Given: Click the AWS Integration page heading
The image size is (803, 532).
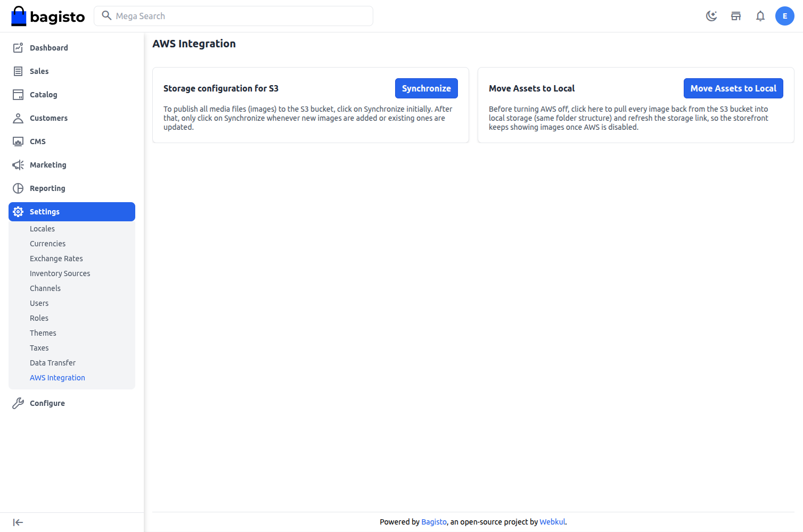Looking at the screenshot, I should click(x=194, y=44).
